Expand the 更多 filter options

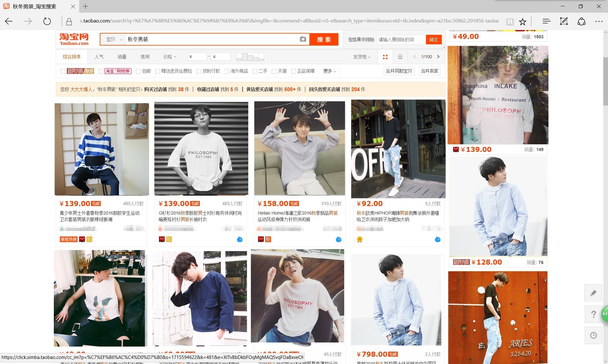click(x=329, y=71)
